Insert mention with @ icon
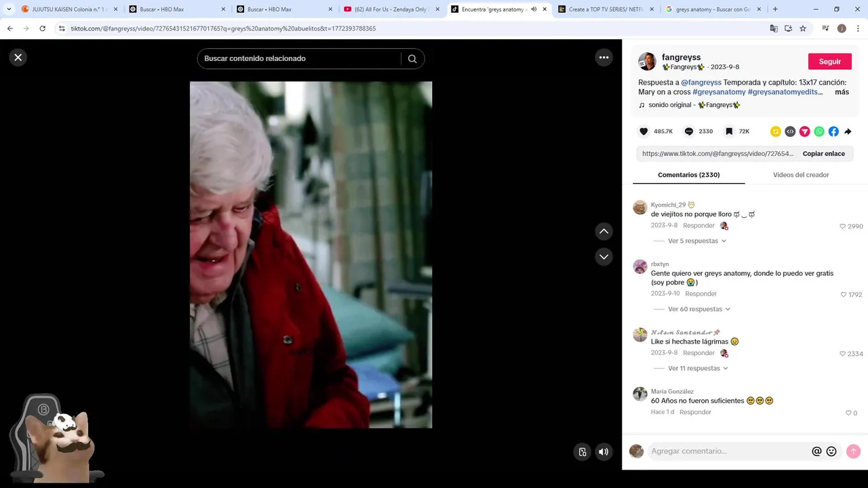 (816, 451)
